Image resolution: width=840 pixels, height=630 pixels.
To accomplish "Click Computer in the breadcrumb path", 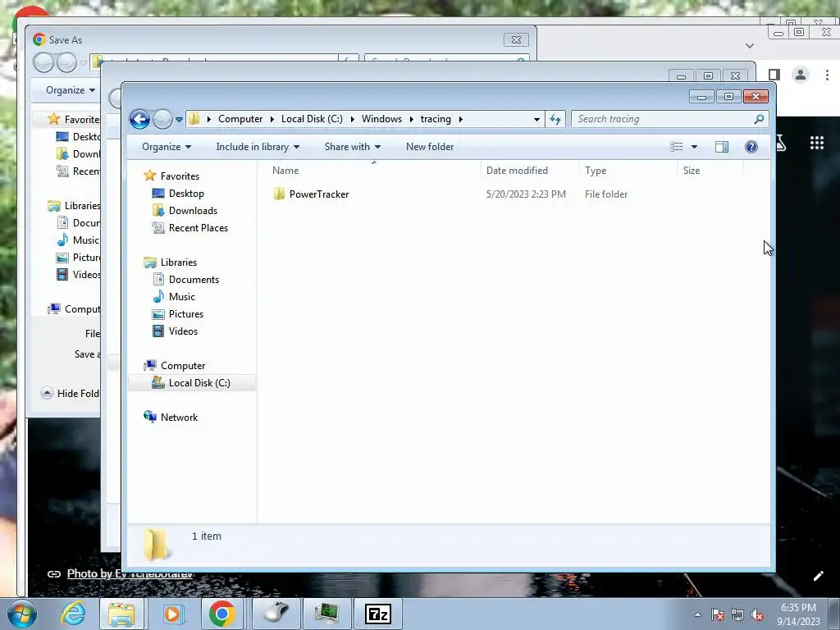I will [x=240, y=119].
